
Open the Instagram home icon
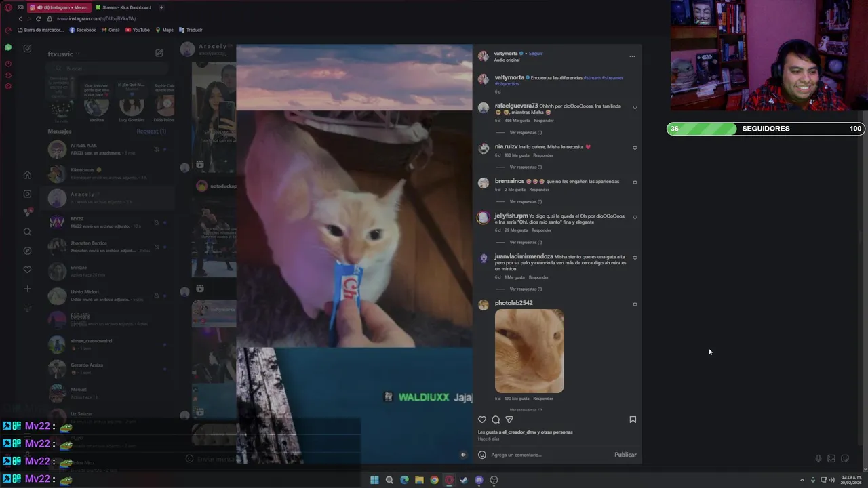pyautogui.click(x=27, y=175)
